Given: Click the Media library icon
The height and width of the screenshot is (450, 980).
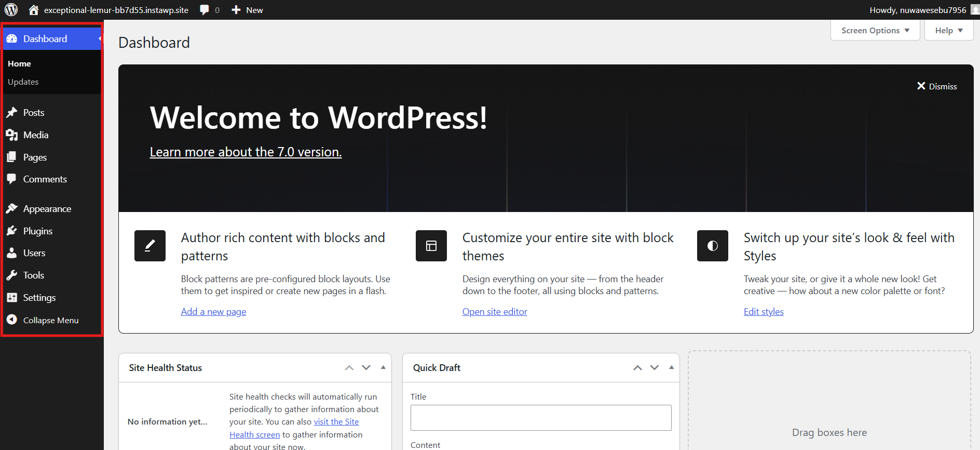Looking at the screenshot, I should [12, 135].
